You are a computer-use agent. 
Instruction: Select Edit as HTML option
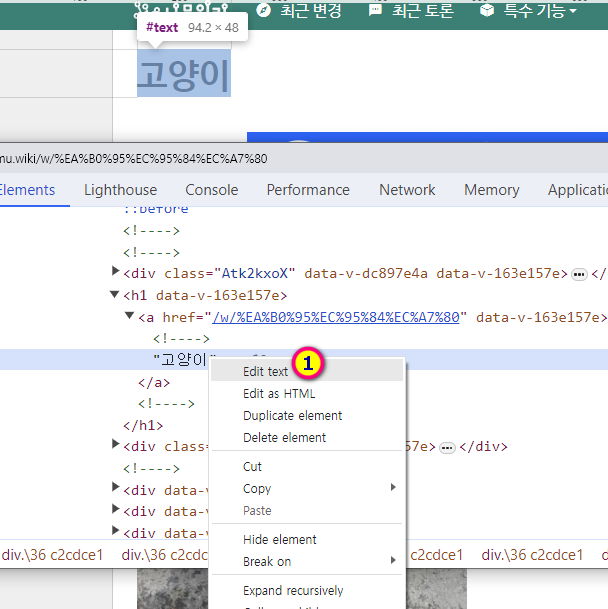pyautogui.click(x=279, y=393)
